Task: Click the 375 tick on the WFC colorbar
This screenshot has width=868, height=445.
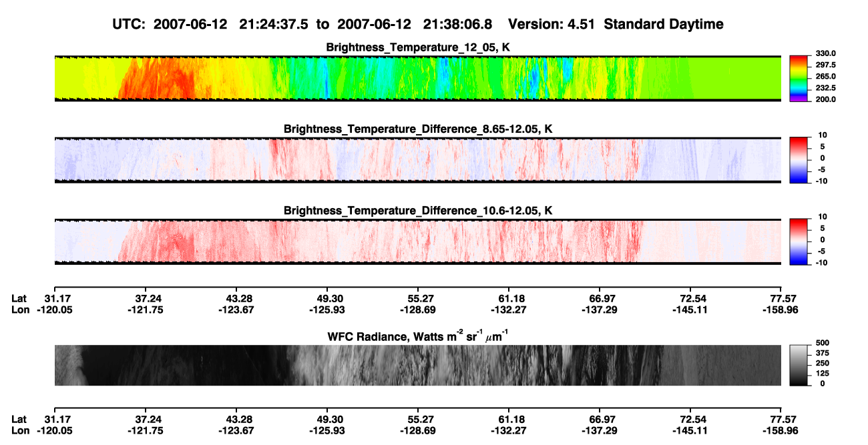Action: pyautogui.click(x=823, y=352)
